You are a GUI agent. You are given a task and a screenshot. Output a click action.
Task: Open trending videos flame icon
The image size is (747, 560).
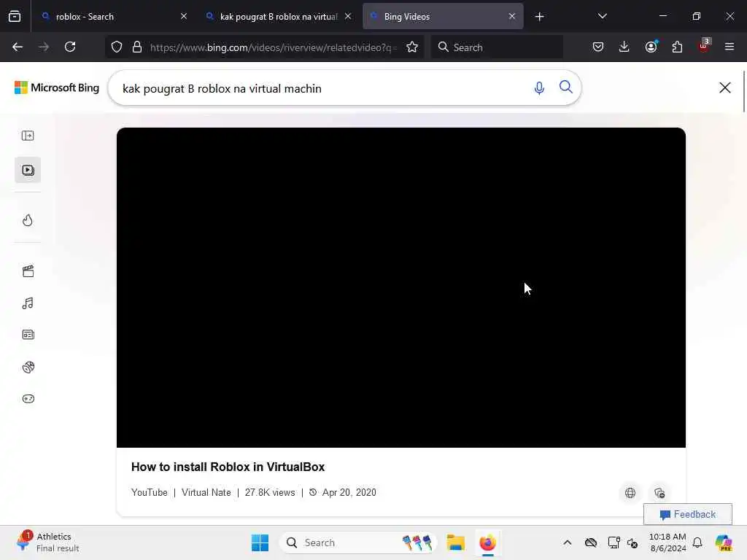[x=28, y=220]
